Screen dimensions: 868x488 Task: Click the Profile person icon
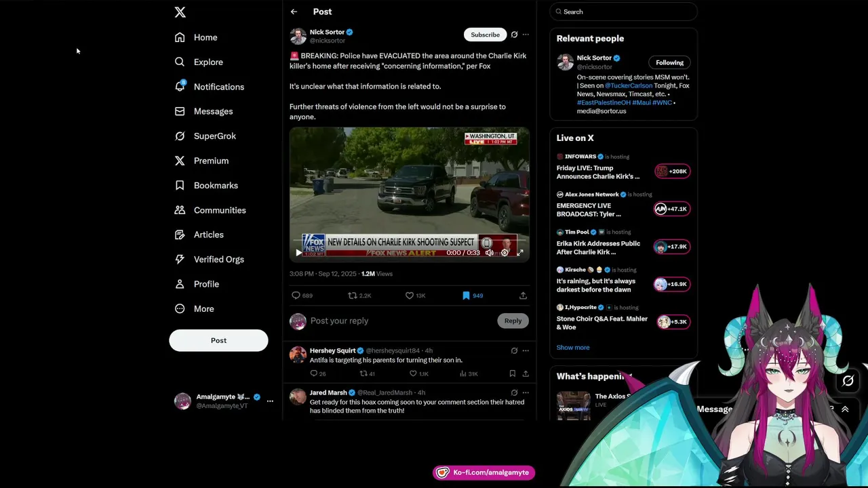point(180,284)
